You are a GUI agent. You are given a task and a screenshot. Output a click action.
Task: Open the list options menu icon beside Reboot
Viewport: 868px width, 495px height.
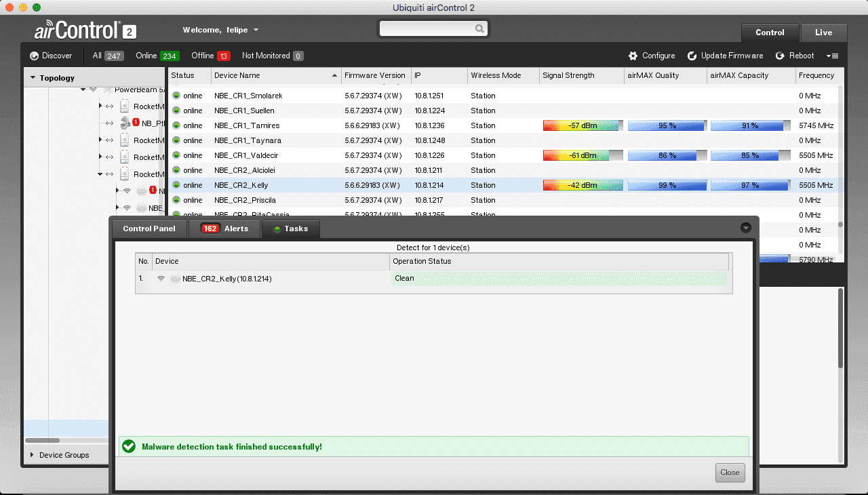point(833,56)
